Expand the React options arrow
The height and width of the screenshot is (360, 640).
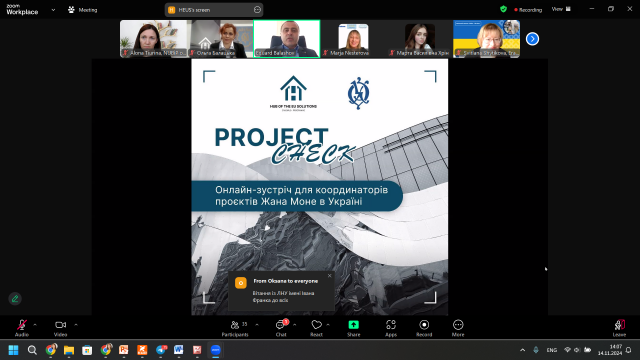[328, 325]
